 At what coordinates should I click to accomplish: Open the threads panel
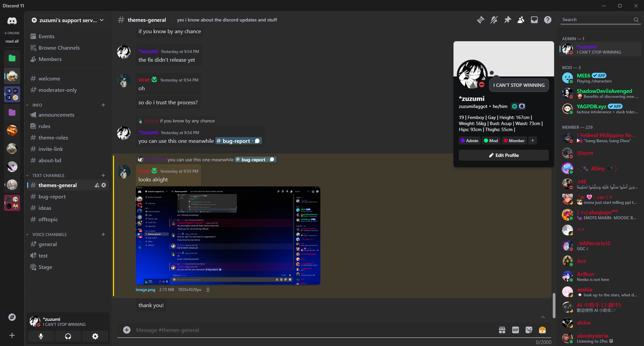(481, 20)
